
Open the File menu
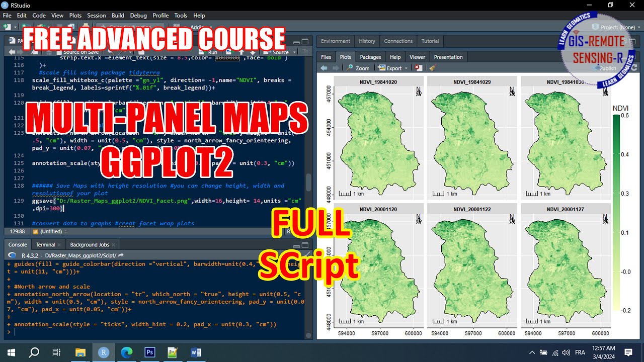coord(7,16)
